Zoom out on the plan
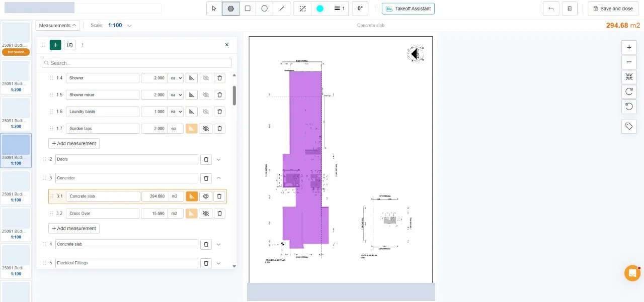The height and width of the screenshot is (302, 644). [x=629, y=62]
